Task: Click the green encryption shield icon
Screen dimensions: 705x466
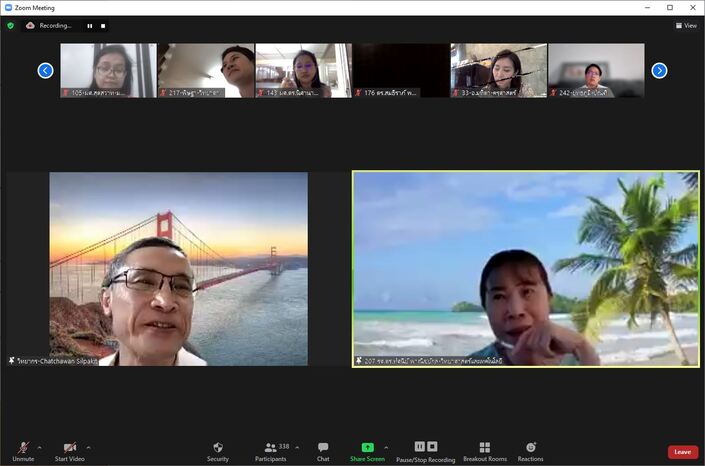Action: (x=11, y=25)
